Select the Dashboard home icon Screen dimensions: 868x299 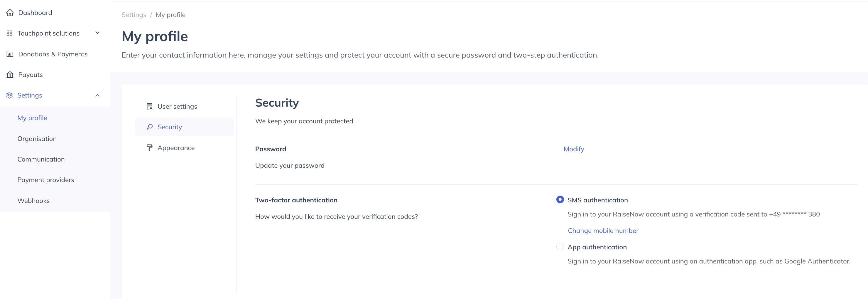[x=10, y=12]
